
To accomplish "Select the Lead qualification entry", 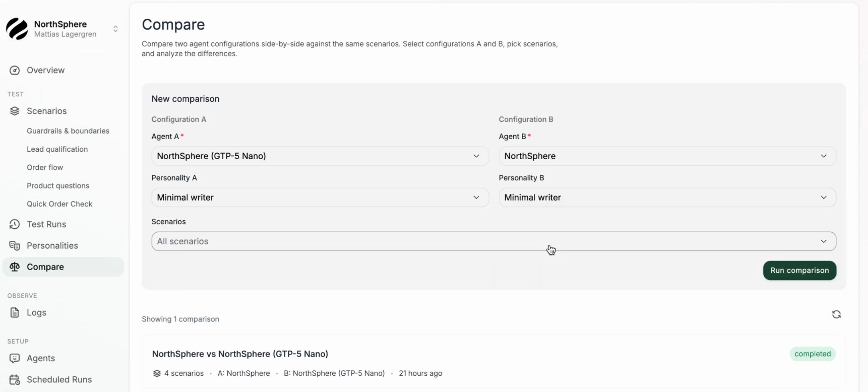I will click(57, 149).
